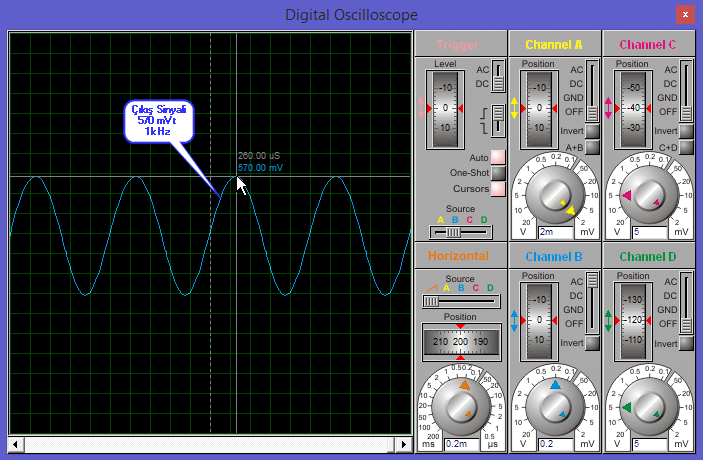
Task: Click the Channel A Invert button
Action: (x=592, y=131)
